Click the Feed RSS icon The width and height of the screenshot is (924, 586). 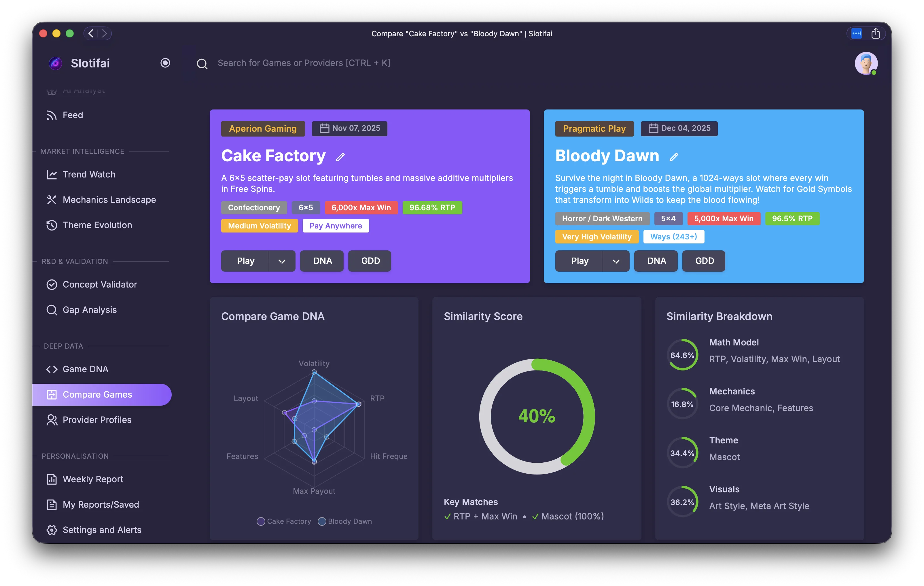point(52,115)
